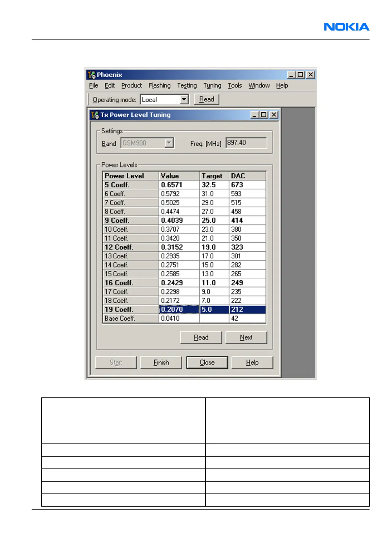Viewport: 392px width, 554px height.
Task: Click the Help button at dialog bottom
Action: coord(252,363)
